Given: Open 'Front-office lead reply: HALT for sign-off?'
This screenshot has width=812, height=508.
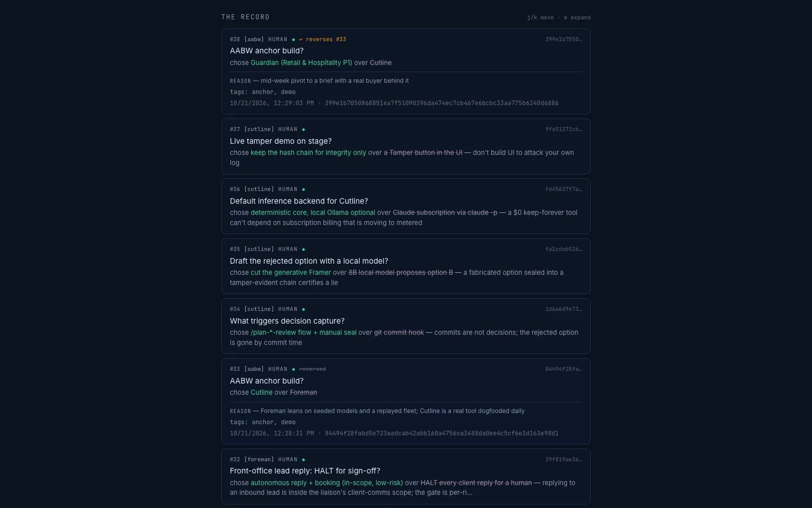Looking at the screenshot, I should [406, 477].
